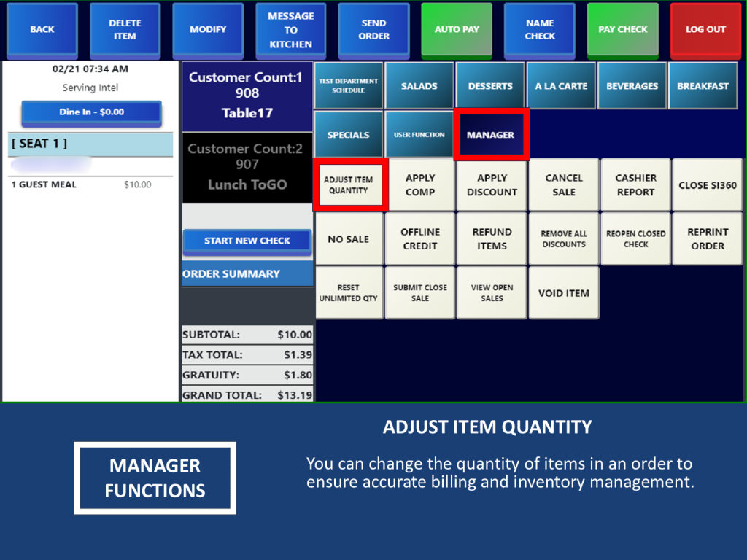The image size is (747, 560).
Task: Select the Beverages menu category
Action: coord(632,86)
